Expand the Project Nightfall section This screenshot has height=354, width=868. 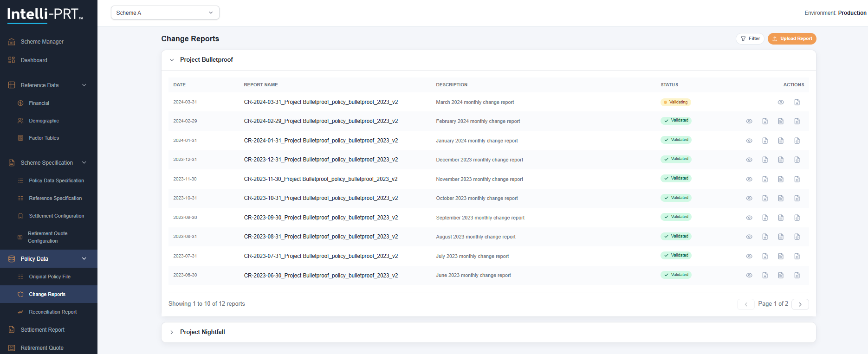point(172,332)
